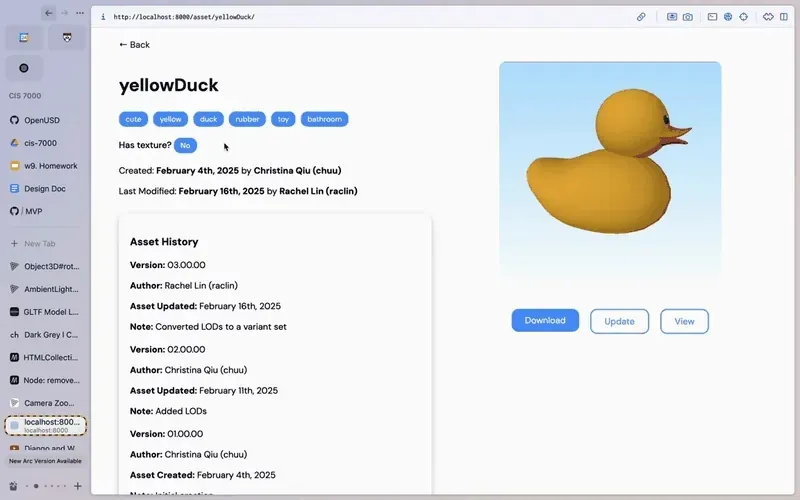Add new space with plus icon
The height and width of the screenshot is (500, 800).
[78, 486]
